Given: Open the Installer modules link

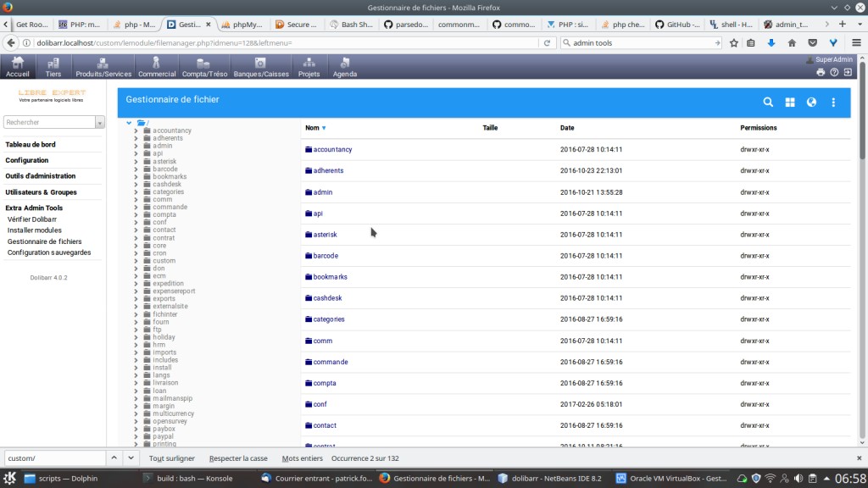Looking at the screenshot, I should 34,230.
